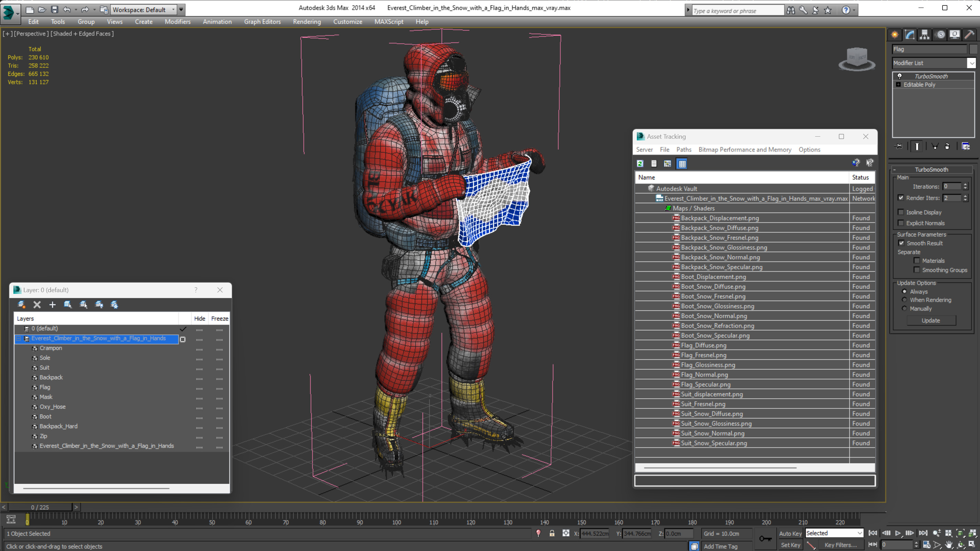Click the Help question mark icon in title bar

pos(846,10)
